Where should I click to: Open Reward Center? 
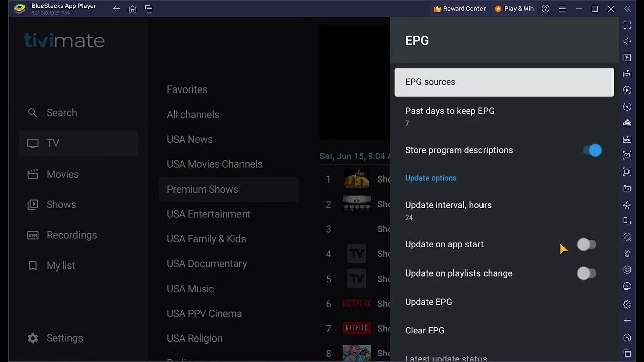point(459,9)
